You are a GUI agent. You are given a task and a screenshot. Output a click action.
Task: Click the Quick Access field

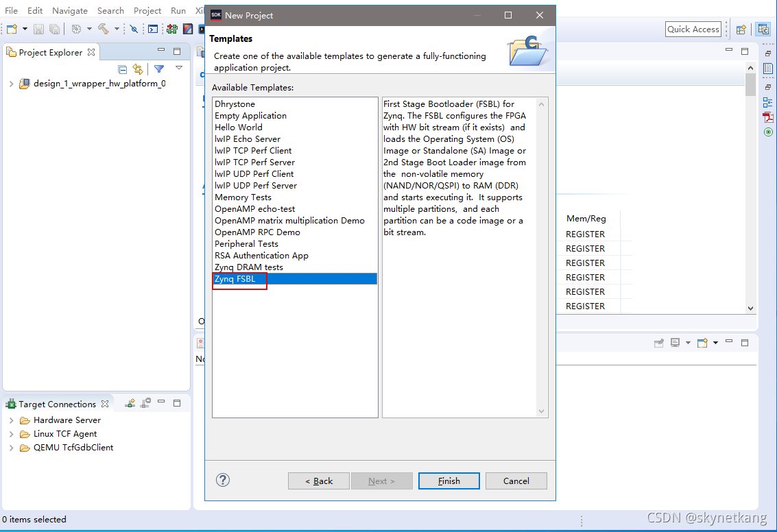coord(693,29)
